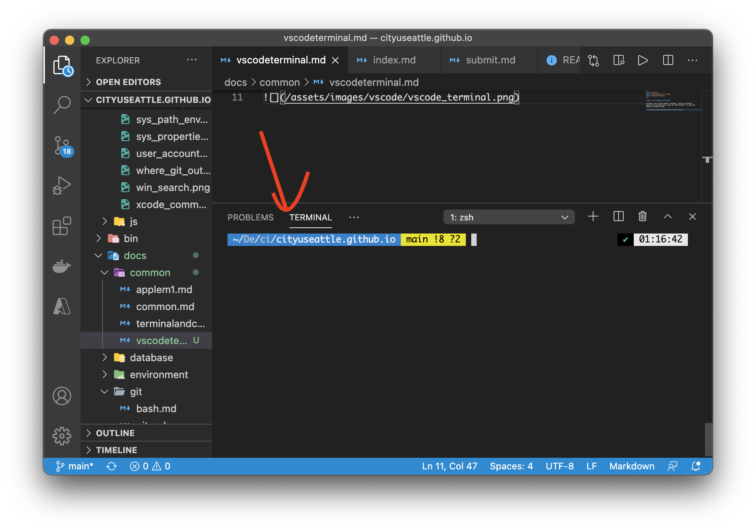Click the main* branch in the status bar
The height and width of the screenshot is (532, 756).
click(74, 466)
